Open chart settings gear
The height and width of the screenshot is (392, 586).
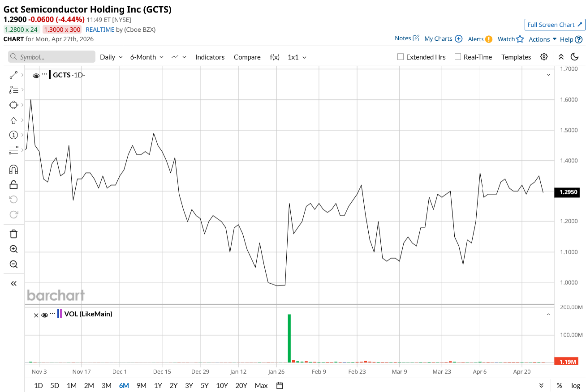coord(544,57)
